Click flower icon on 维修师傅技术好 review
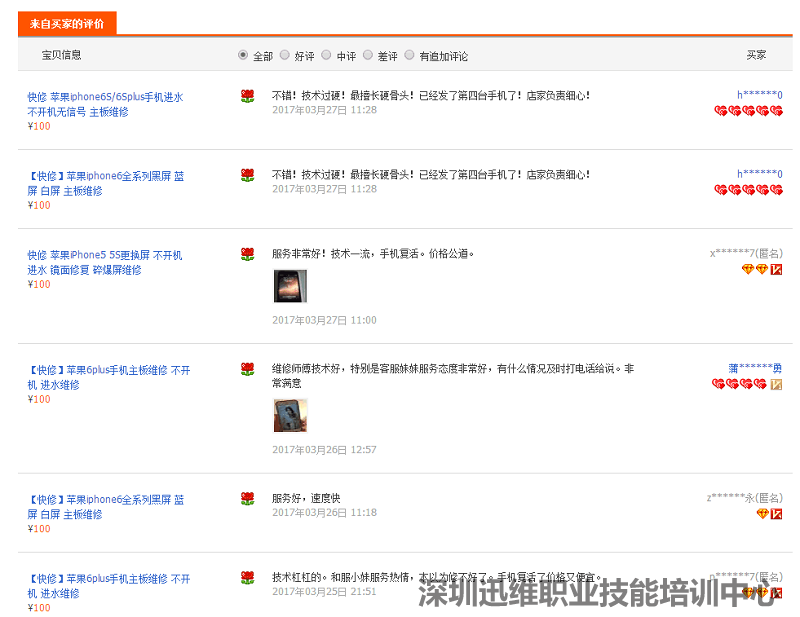The width and height of the screenshot is (800, 617). [x=247, y=369]
